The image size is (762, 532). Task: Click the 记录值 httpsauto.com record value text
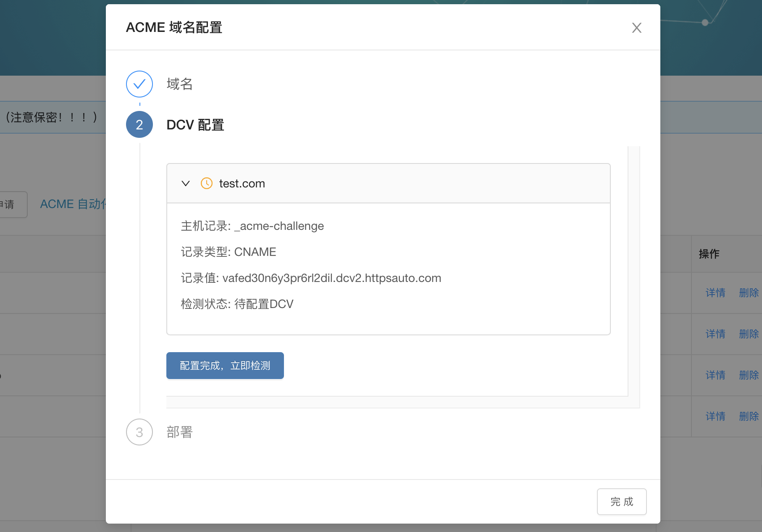331,278
